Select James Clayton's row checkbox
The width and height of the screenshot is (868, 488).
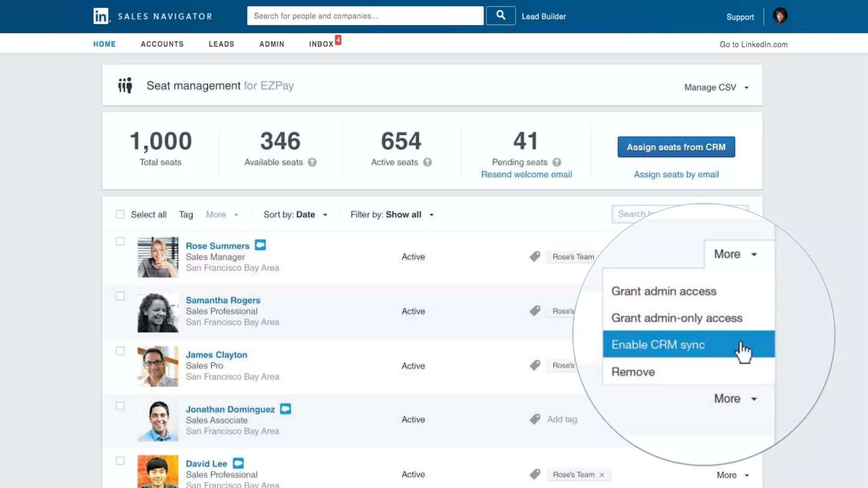coord(120,351)
